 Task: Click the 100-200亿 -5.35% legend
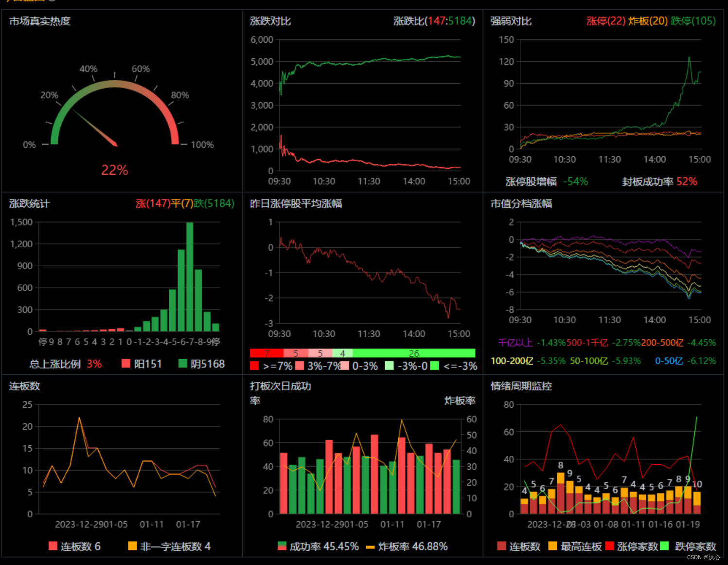[528, 361]
